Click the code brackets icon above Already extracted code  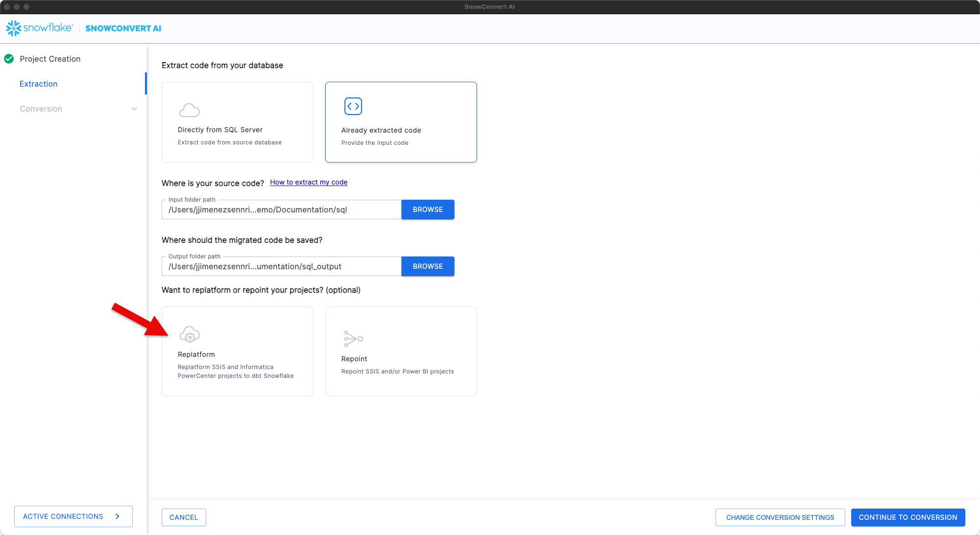353,106
